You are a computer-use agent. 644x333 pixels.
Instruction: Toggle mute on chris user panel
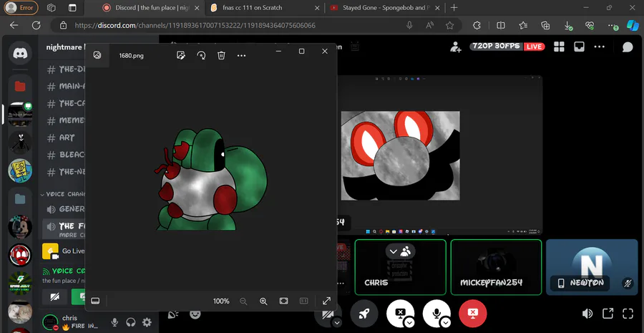point(114,322)
